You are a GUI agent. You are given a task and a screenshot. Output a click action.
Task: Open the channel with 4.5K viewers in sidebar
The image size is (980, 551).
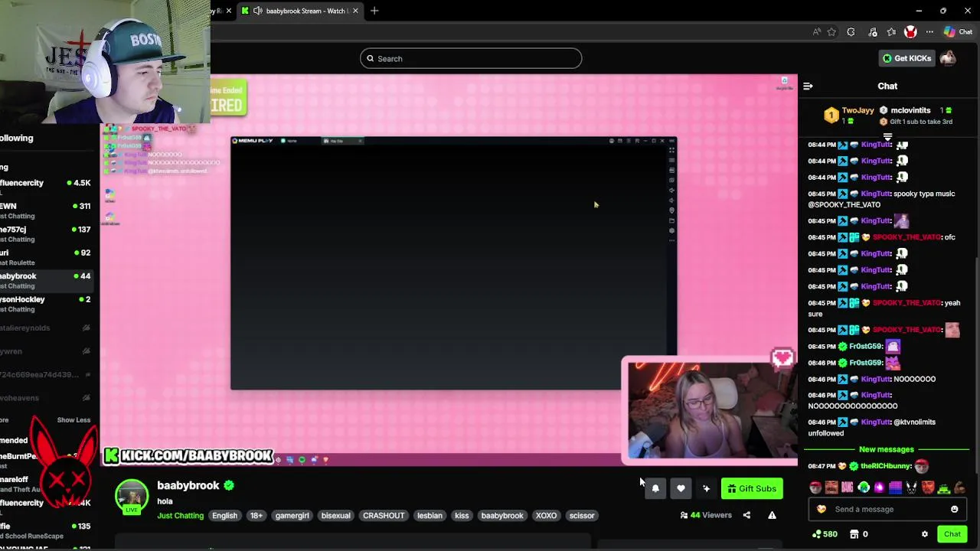(x=46, y=187)
